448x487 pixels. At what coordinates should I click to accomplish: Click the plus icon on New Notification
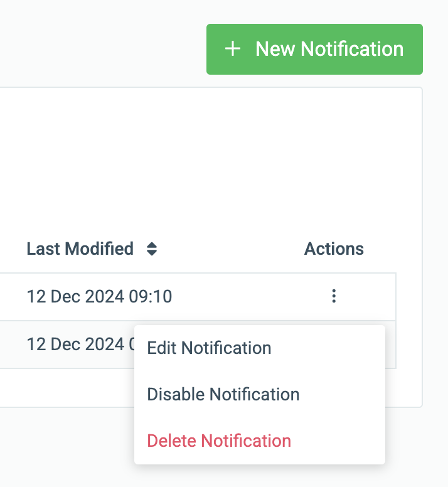pyautogui.click(x=233, y=49)
